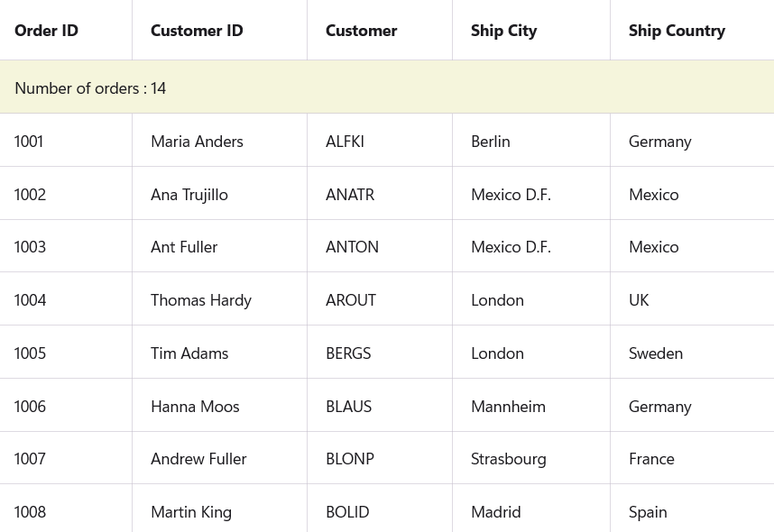Sort by the Order ID column header

click(x=47, y=31)
